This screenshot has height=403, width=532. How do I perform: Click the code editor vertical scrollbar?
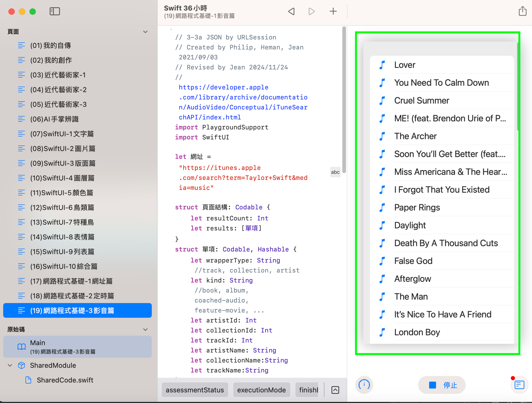point(344,100)
